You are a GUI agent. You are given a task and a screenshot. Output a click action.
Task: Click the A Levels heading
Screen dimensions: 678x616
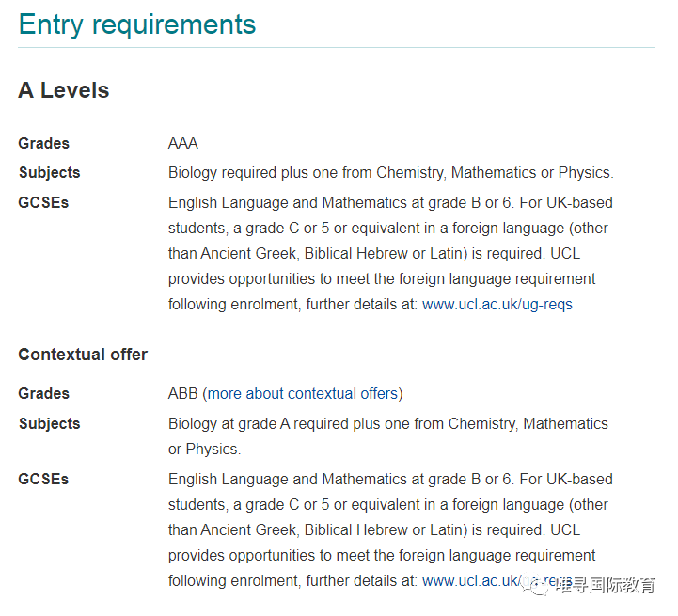(64, 90)
